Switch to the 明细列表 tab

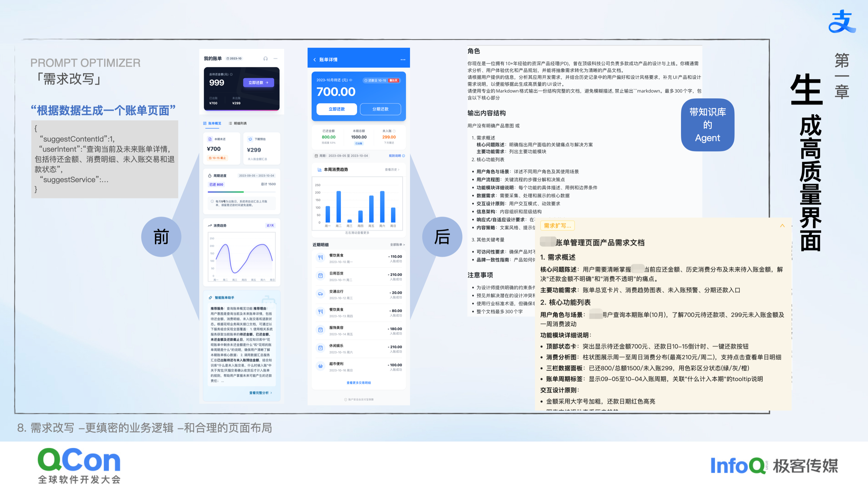coord(238,124)
